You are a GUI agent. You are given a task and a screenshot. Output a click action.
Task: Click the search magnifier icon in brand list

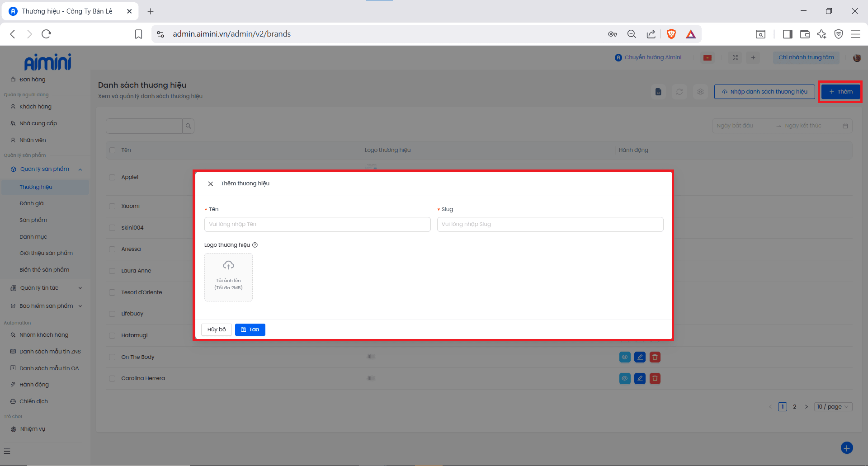188,126
